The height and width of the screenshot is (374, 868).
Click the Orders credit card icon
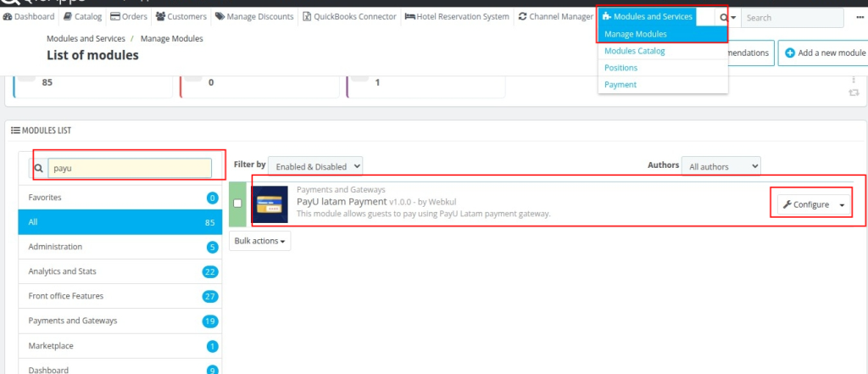click(x=115, y=17)
